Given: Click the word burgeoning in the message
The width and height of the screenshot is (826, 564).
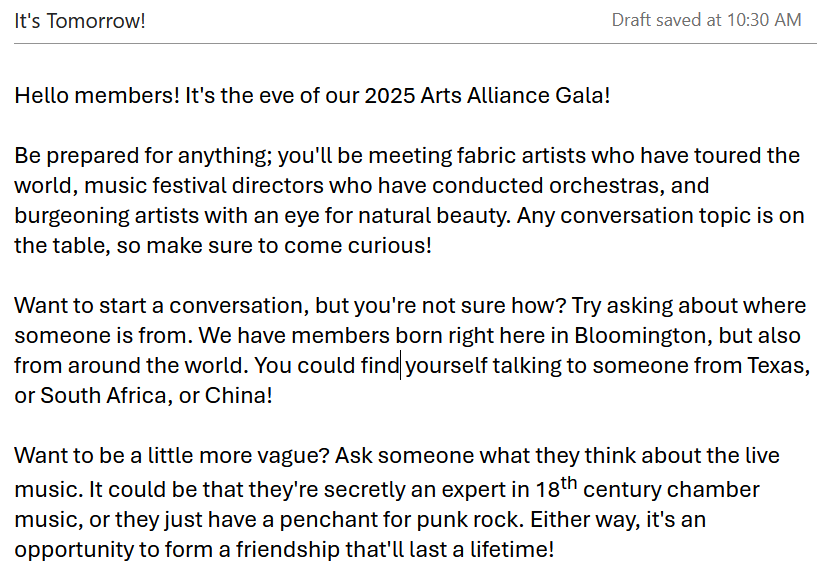Looking at the screenshot, I should pyautogui.click(x=72, y=216).
